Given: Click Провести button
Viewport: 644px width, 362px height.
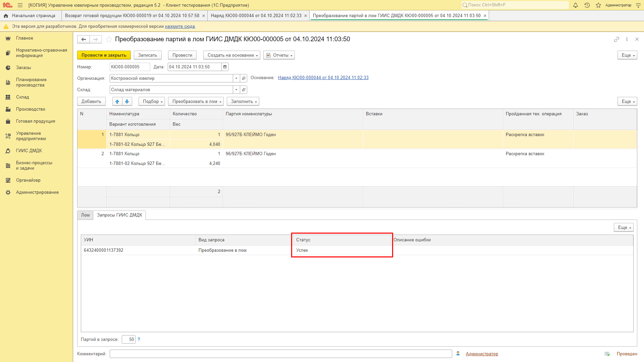Looking at the screenshot, I should [182, 55].
